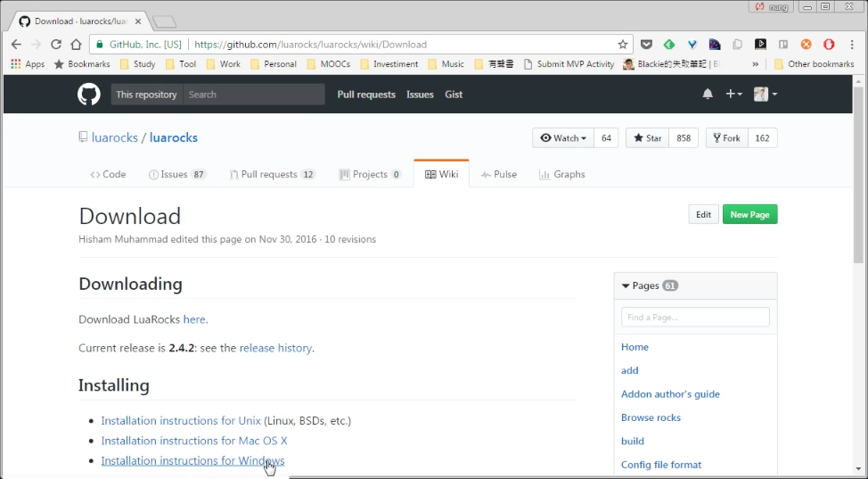Bookmark this page with the star icon
Image resolution: width=868 pixels, height=479 pixels.
623,45
